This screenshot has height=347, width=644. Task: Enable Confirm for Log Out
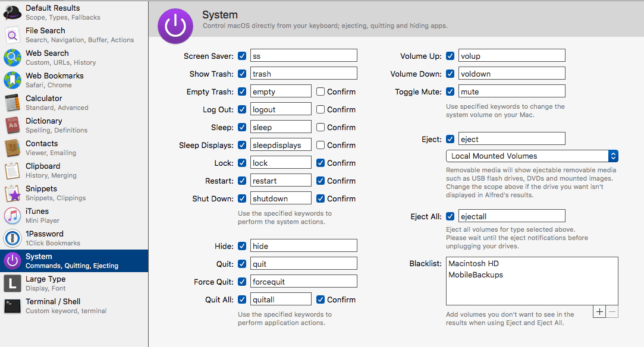pyautogui.click(x=321, y=109)
